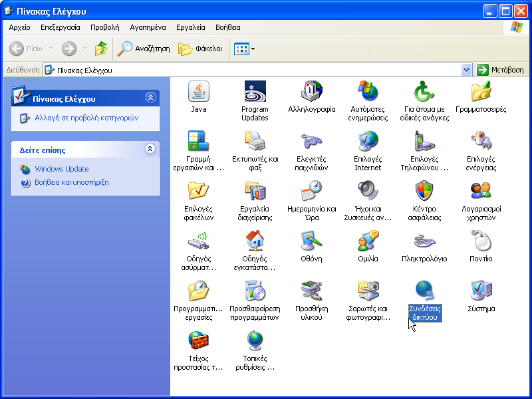The height and width of the screenshot is (399, 532).
Task: Click the Πίσω back button
Action: [26, 49]
